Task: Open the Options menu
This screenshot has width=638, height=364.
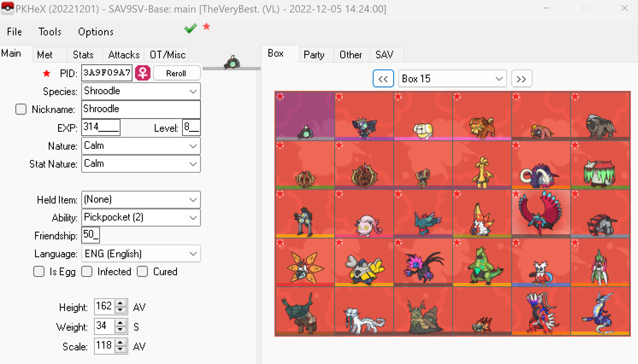Action: click(96, 32)
